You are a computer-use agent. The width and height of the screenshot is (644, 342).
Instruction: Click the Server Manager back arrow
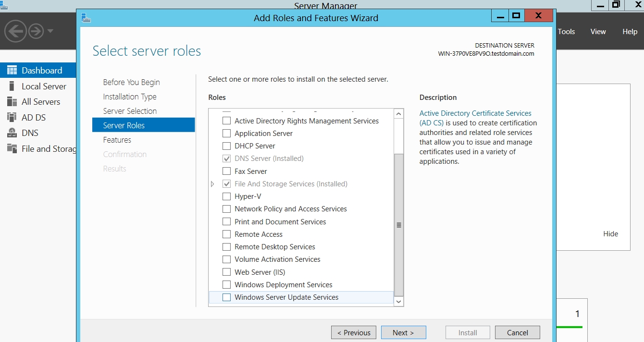click(15, 32)
